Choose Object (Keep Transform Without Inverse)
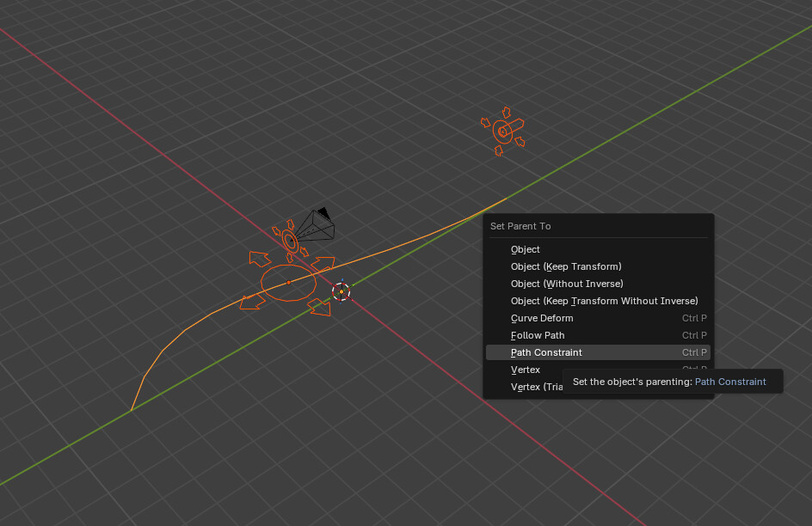812x526 pixels. (598, 301)
